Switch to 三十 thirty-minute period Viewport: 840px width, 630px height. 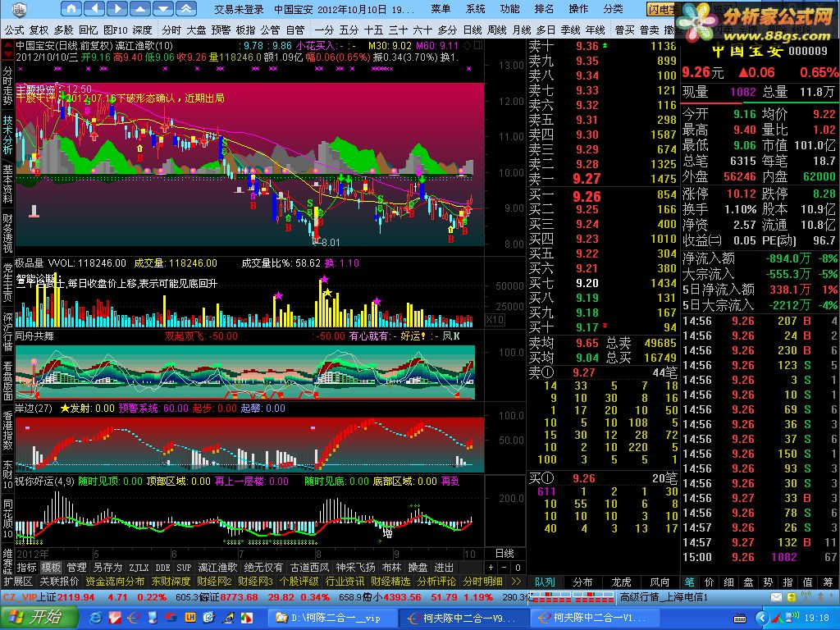pyautogui.click(x=398, y=30)
